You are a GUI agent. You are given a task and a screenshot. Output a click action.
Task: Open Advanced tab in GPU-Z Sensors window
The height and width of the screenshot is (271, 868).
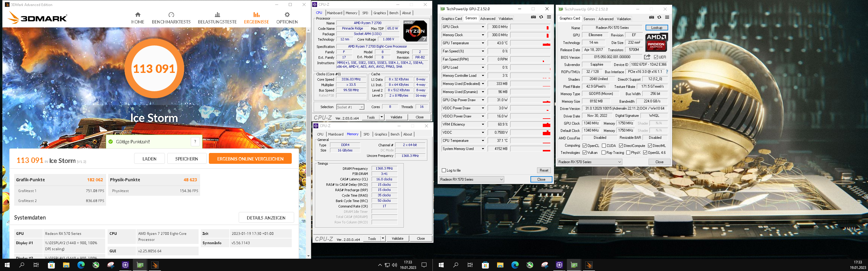(x=488, y=18)
